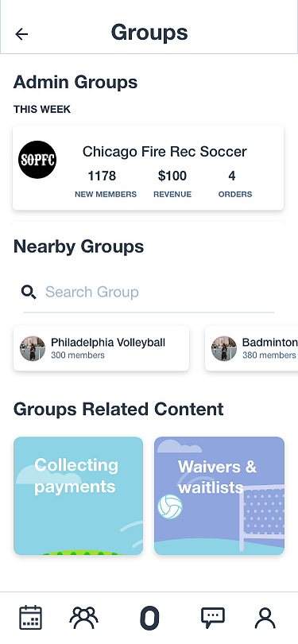This screenshot has width=298, height=644.
Task: Tap Philadelphia Volleyball avatar photo
Action: tap(33, 349)
